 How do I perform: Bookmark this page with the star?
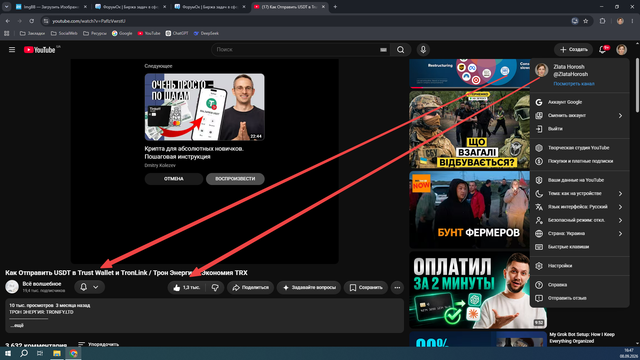[x=586, y=21]
